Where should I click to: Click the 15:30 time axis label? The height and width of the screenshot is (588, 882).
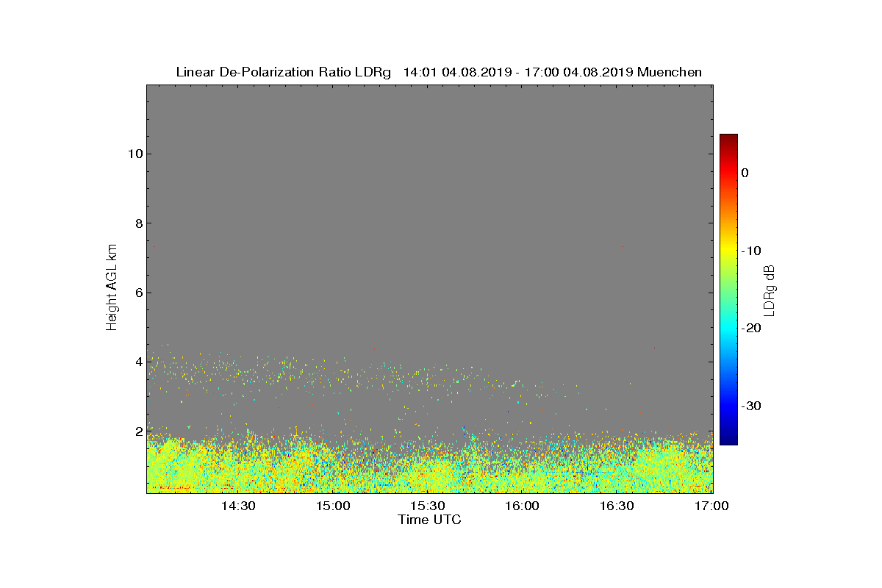tap(428, 506)
